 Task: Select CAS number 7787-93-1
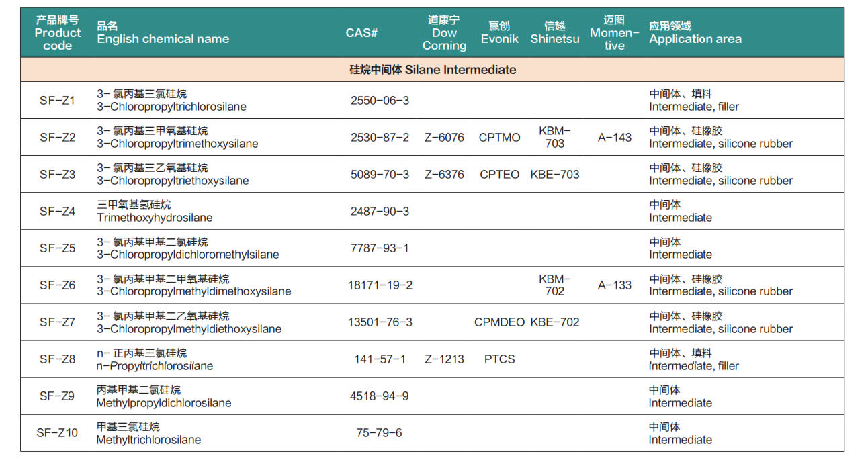tap(380, 248)
